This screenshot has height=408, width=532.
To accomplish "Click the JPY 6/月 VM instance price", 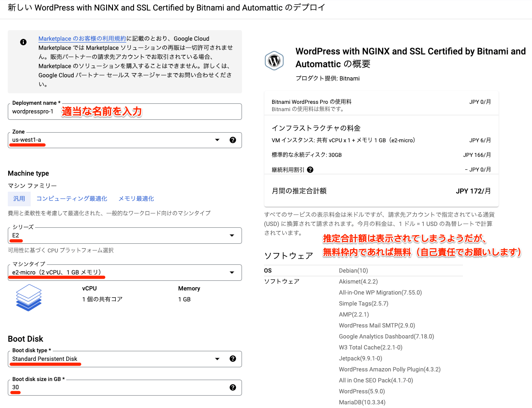I will click(480, 140).
